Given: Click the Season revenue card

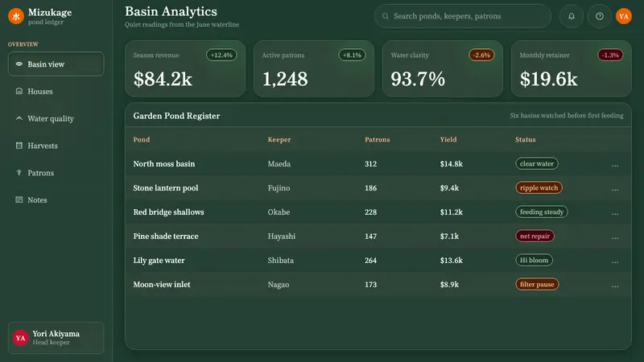Looking at the screenshot, I should pos(185,68).
